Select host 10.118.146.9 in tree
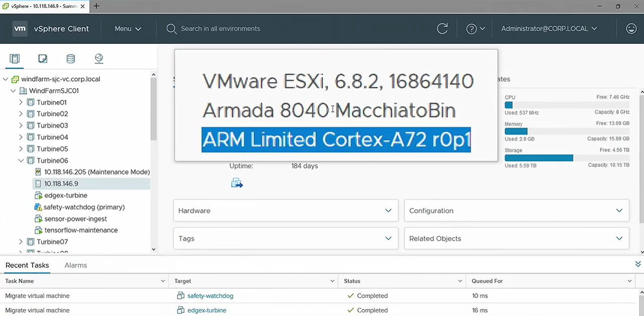The image size is (644, 316). 61,183
